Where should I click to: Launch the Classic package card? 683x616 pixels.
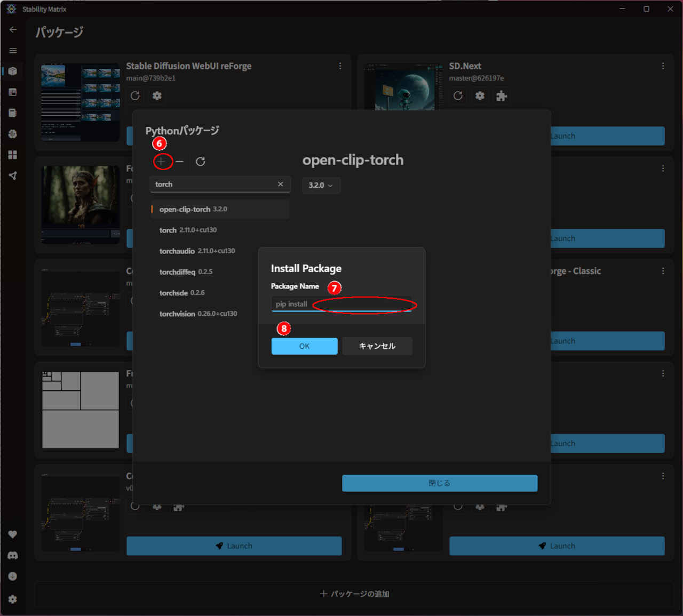(608, 341)
